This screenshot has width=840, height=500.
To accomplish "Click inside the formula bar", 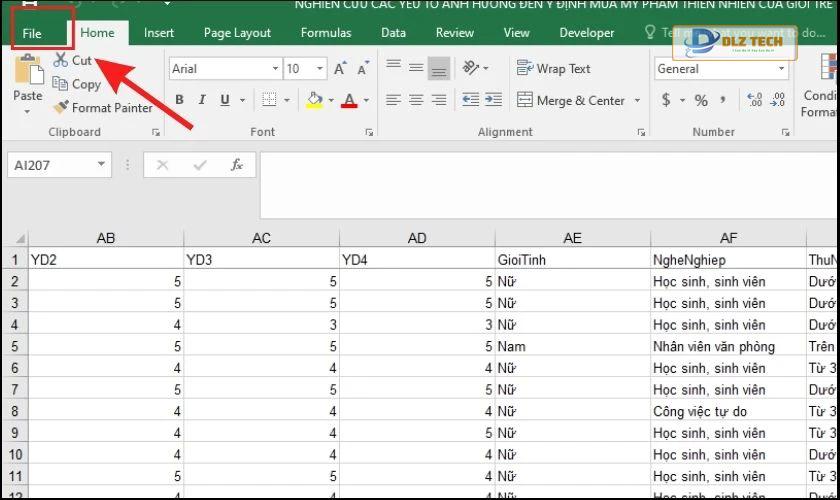I will (x=549, y=185).
